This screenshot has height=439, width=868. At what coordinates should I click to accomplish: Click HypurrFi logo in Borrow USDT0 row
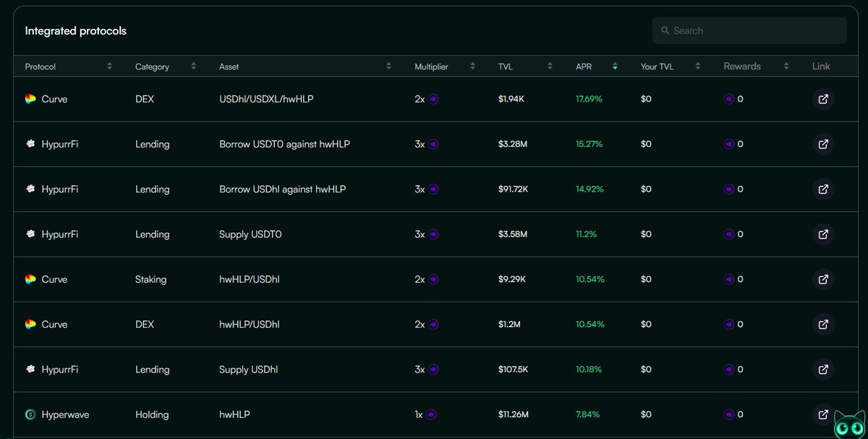click(30, 144)
